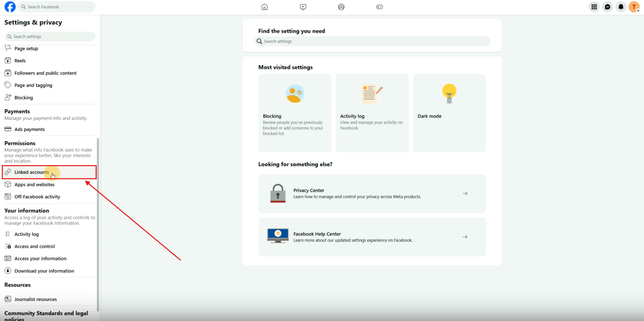This screenshot has height=321, width=644.
Task: Click the Facebook Help Center arrow
Action: [x=465, y=237]
